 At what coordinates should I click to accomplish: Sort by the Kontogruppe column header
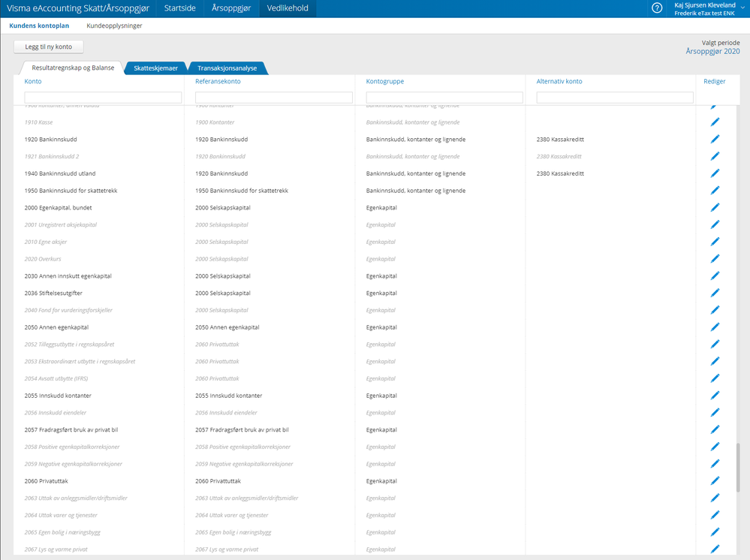385,81
